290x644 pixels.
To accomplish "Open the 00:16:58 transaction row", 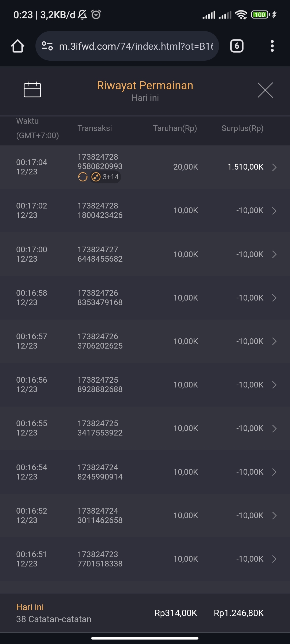I will 145,298.
